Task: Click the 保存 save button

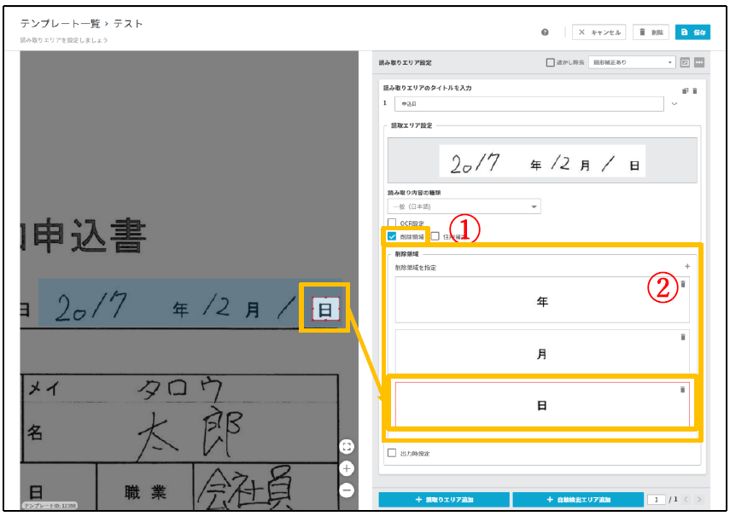Action: (x=692, y=32)
